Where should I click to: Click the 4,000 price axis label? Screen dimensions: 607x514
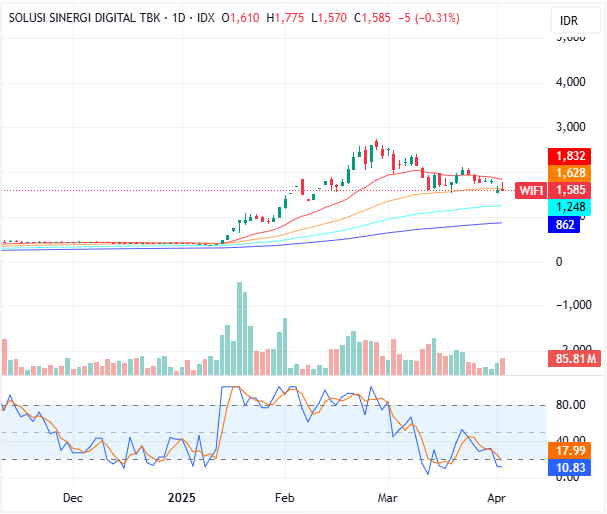pos(571,82)
